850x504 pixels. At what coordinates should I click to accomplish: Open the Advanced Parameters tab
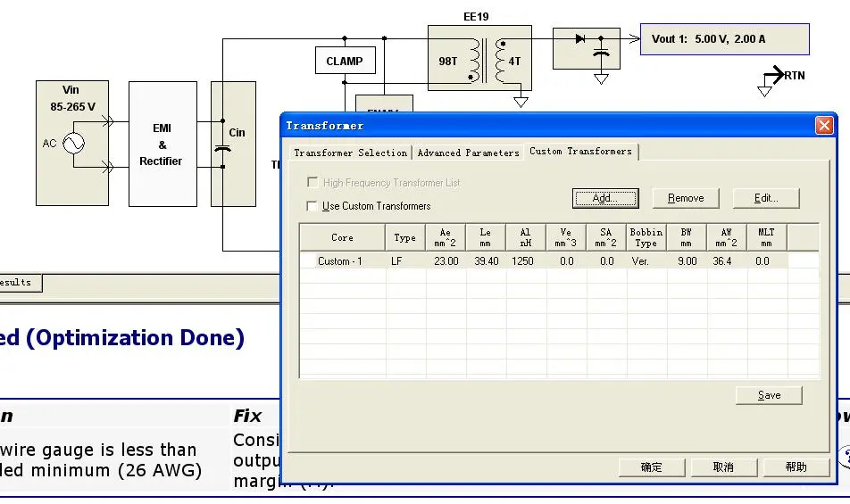tap(469, 153)
